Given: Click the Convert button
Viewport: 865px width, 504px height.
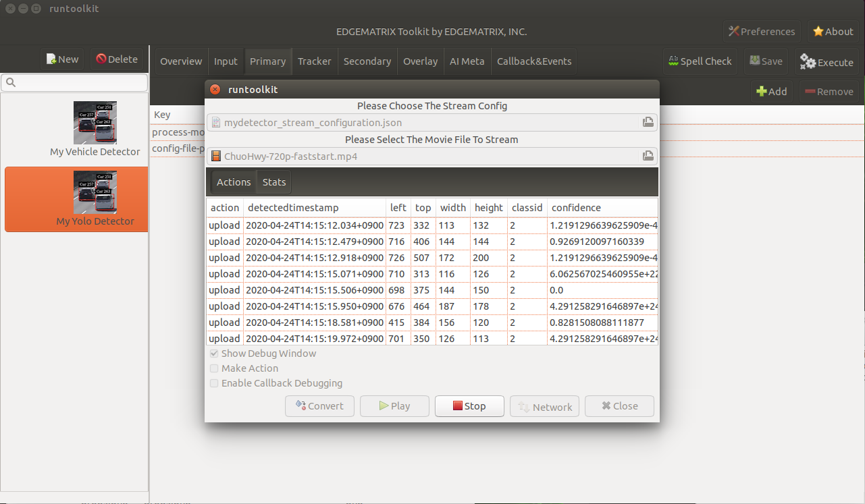Looking at the screenshot, I should tap(320, 406).
